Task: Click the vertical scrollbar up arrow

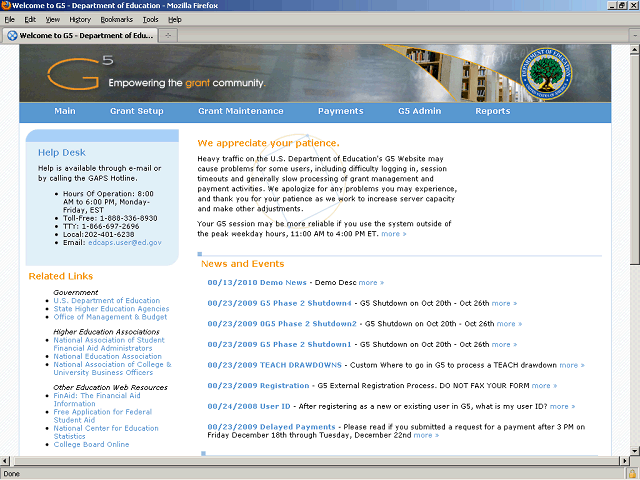Action: (635, 50)
